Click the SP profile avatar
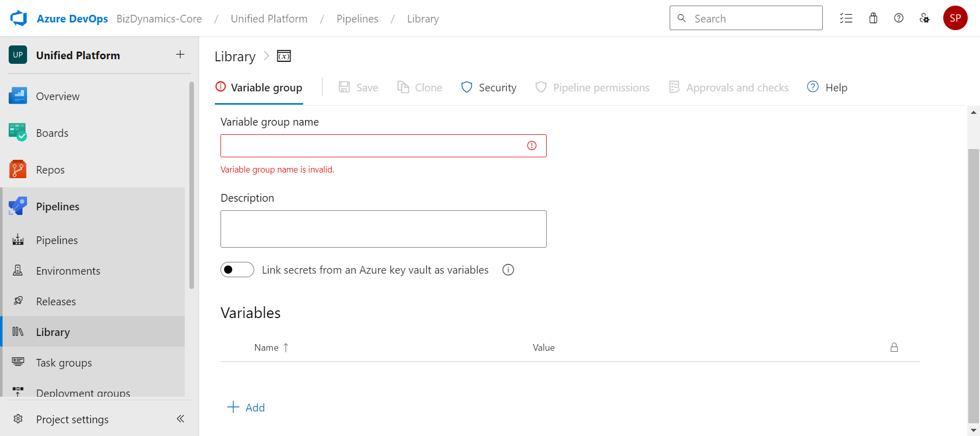980x436 pixels. tap(955, 18)
